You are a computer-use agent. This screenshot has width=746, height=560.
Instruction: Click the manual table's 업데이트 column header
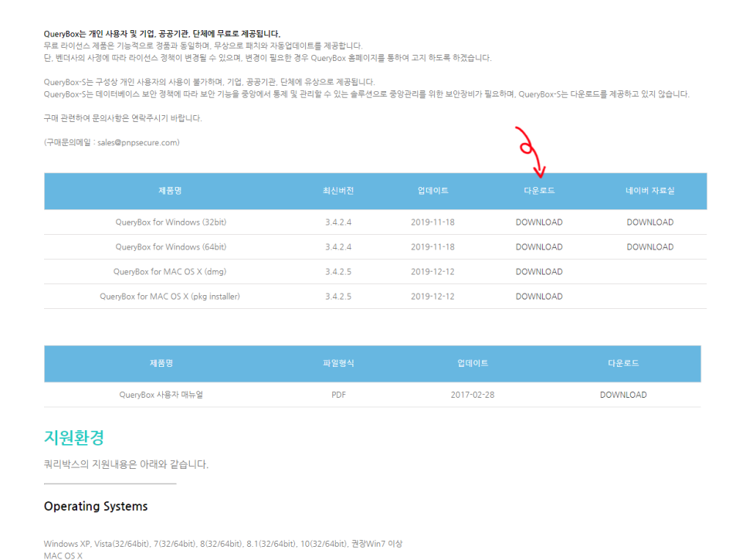pyautogui.click(x=473, y=364)
